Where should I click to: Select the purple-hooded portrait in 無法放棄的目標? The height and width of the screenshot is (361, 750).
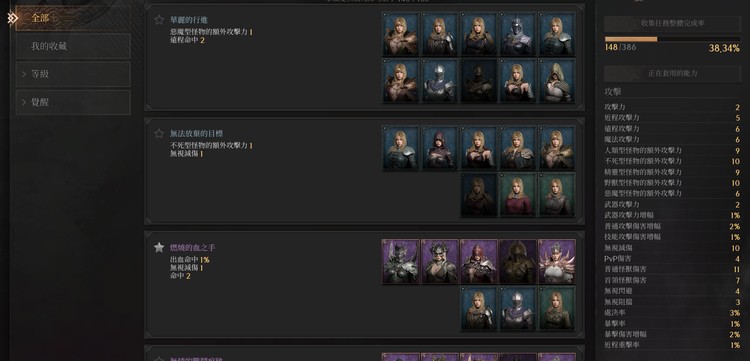click(x=440, y=148)
